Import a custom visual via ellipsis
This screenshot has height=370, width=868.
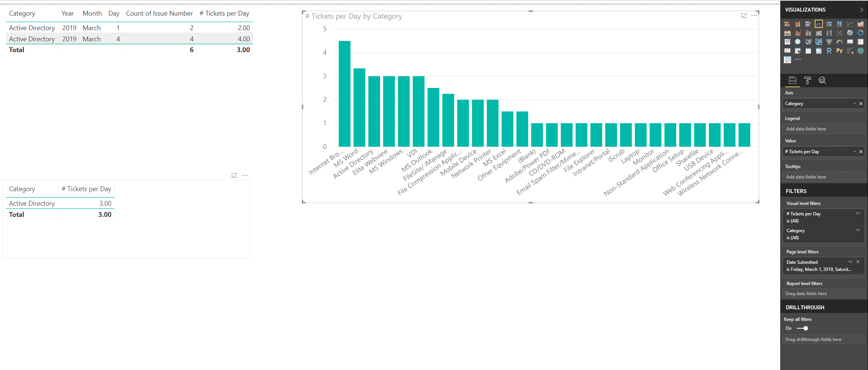(798, 59)
